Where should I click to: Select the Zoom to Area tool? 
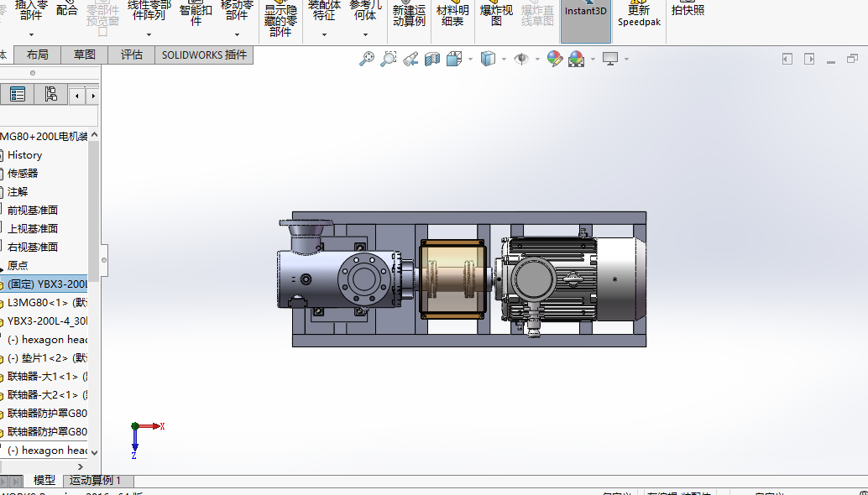pos(388,59)
